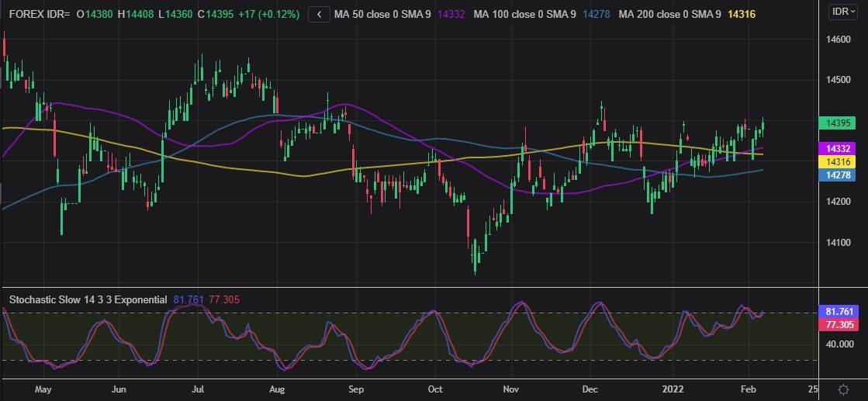
Task: Collapse the indicator legend with the arrow button
Action: [x=319, y=15]
